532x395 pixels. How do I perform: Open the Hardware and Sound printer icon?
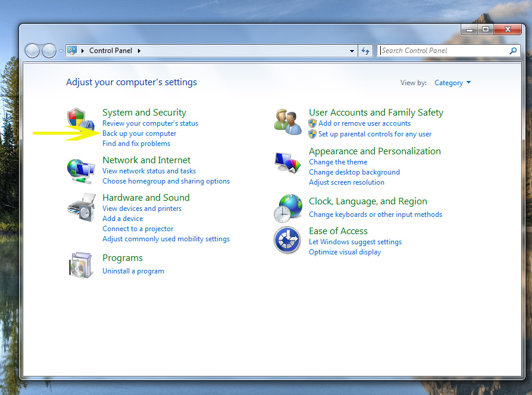[x=82, y=207]
